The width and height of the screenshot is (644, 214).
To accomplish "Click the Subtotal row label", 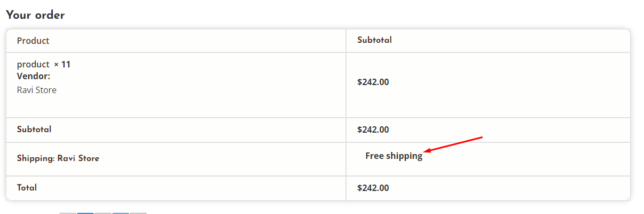I will (x=34, y=129).
